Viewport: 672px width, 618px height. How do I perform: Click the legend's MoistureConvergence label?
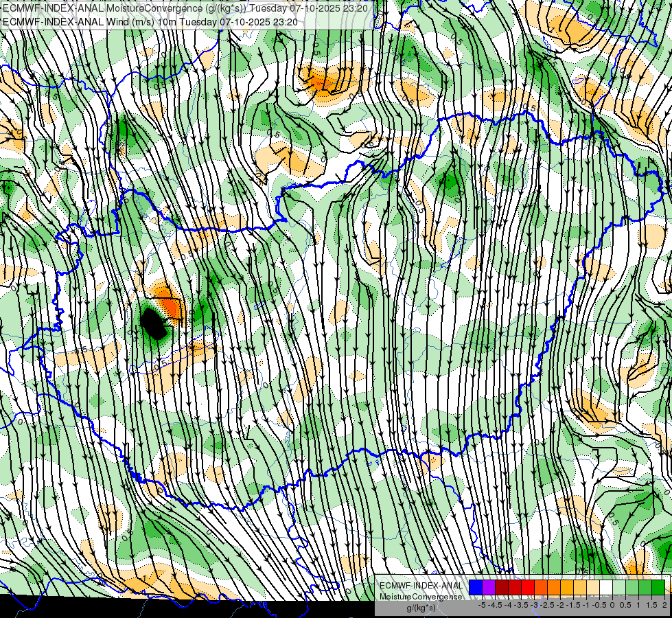pyautogui.click(x=421, y=597)
